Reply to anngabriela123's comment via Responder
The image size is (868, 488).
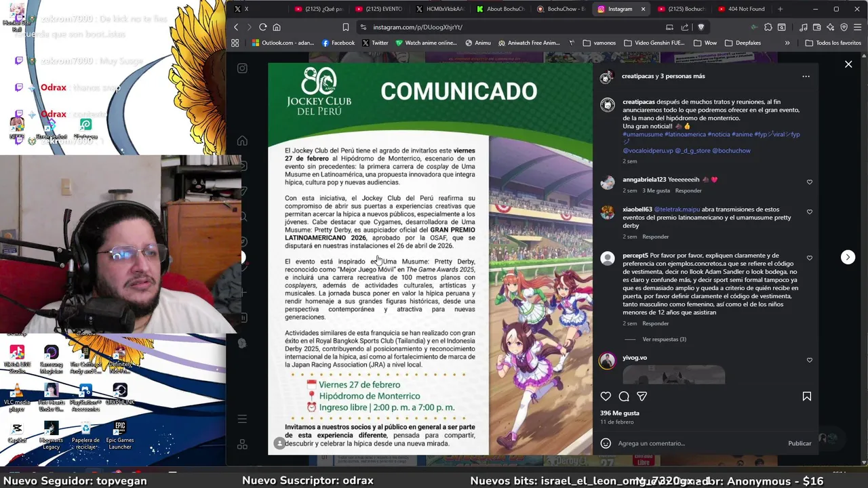[x=688, y=191]
